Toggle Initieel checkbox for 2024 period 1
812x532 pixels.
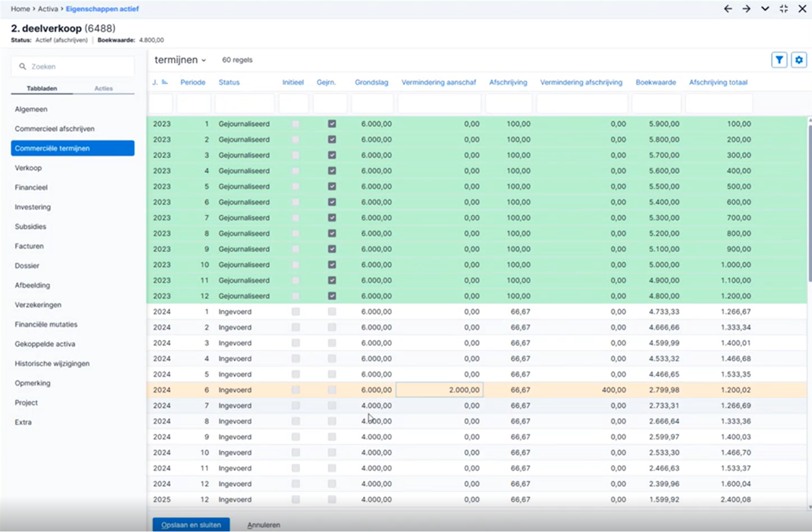click(x=296, y=312)
